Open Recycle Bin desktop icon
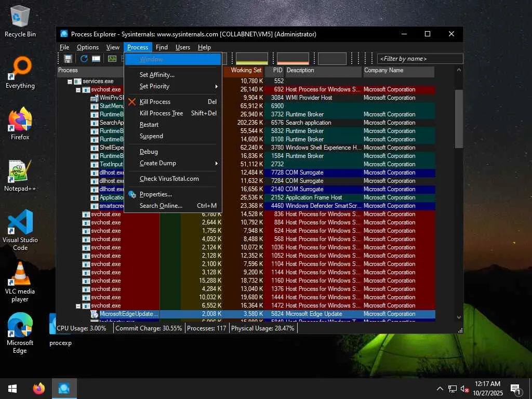 point(20,20)
